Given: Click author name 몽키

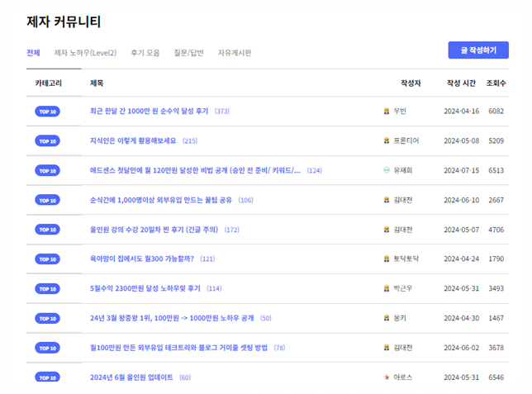Looking at the screenshot, I should point(400,318).
